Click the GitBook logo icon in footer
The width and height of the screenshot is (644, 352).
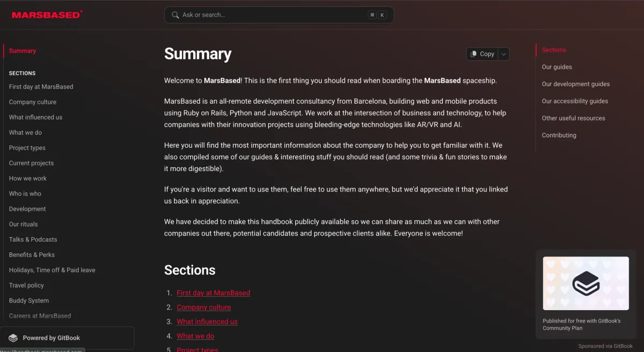(13, 338)
